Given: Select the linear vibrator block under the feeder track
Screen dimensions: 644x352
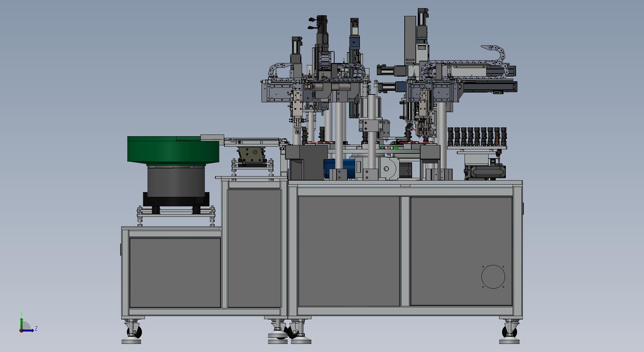Looking at the screenshot, I should pyautogui.click(x=251, y=156).
